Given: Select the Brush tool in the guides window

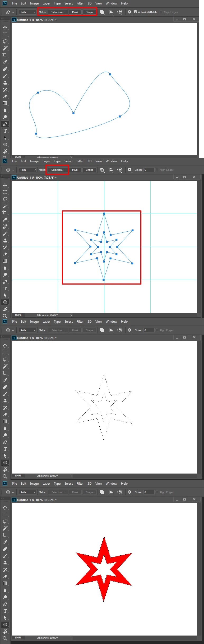Looking at the screenshot, I should (5, 233).
